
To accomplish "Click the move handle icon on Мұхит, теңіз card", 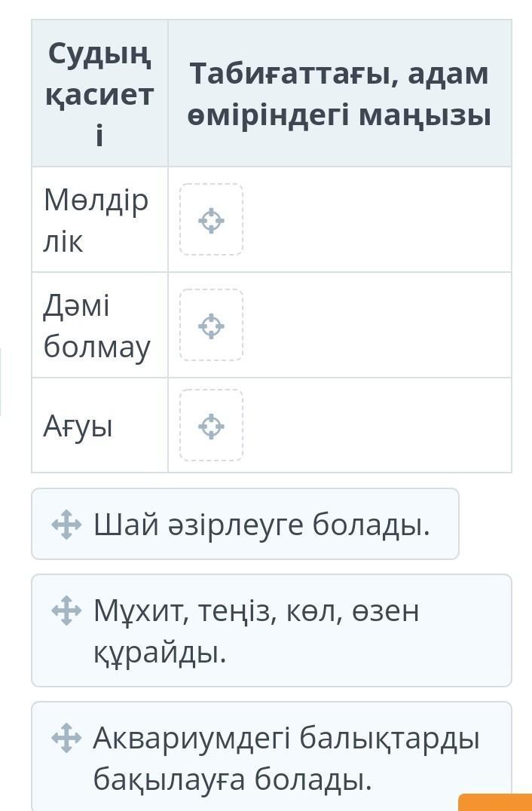I will click(66, 611).
